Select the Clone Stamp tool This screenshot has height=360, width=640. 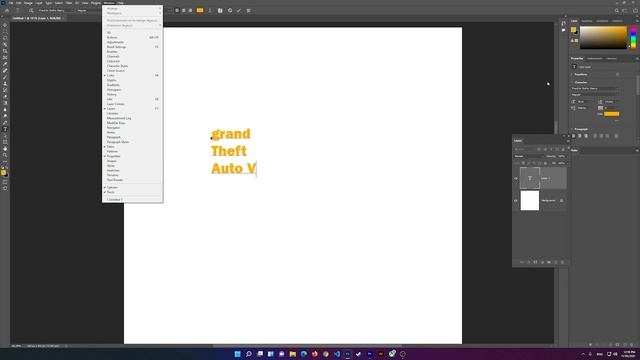click(x=5, y=84)
